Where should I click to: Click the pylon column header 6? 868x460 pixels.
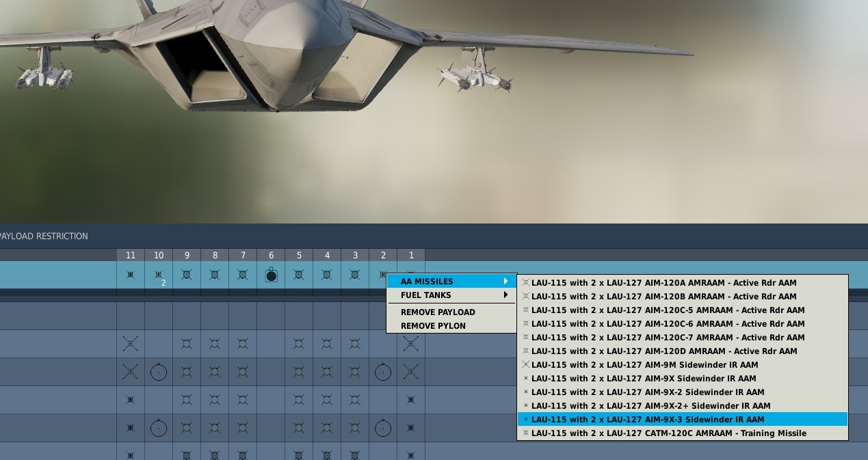271,256
